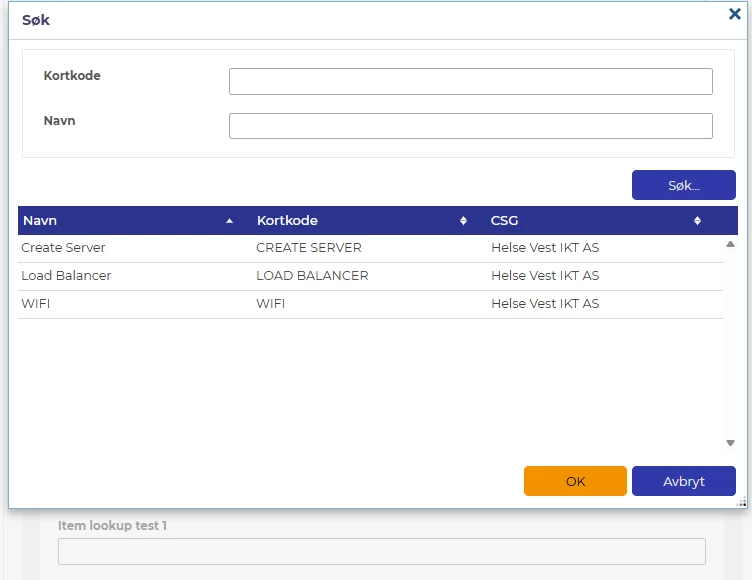The width and height of the screenshot is (752, 580).
Task: Close the Søk dialog with X
Action: 734,14
